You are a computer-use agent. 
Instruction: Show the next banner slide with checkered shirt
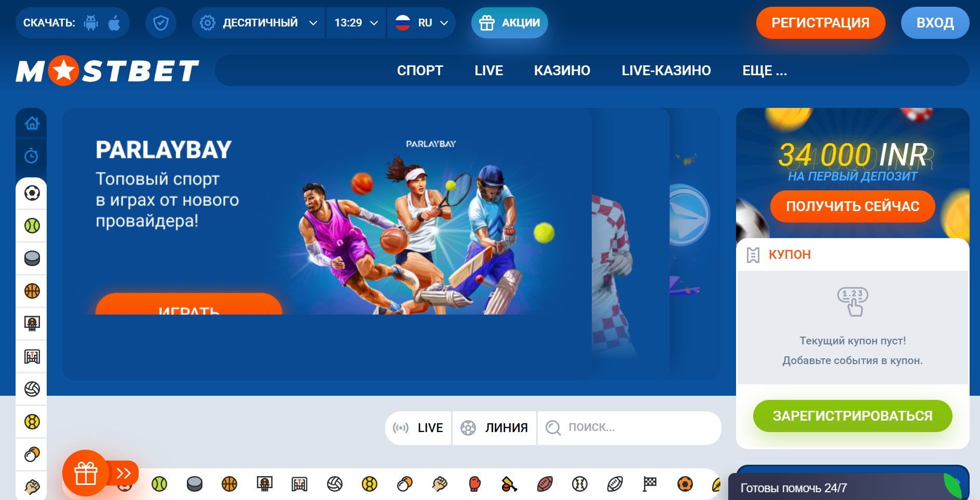coord(630,244)
